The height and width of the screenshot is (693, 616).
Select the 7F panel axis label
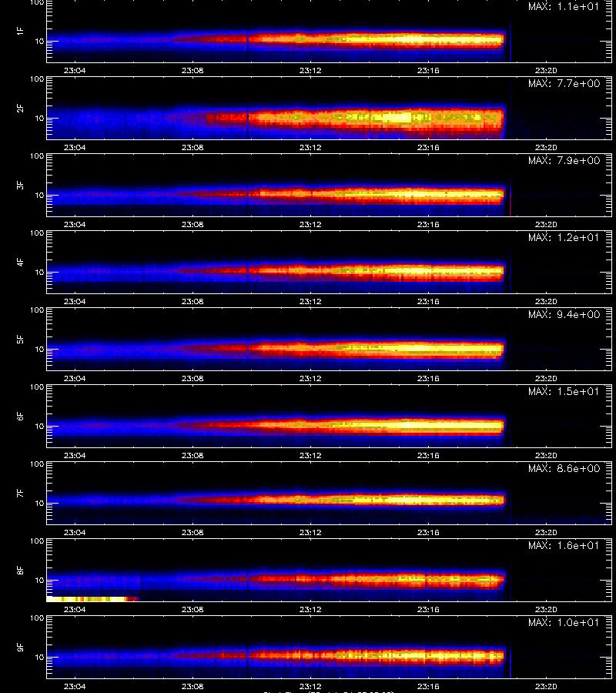pyautogui.click(x=20, y=494)
